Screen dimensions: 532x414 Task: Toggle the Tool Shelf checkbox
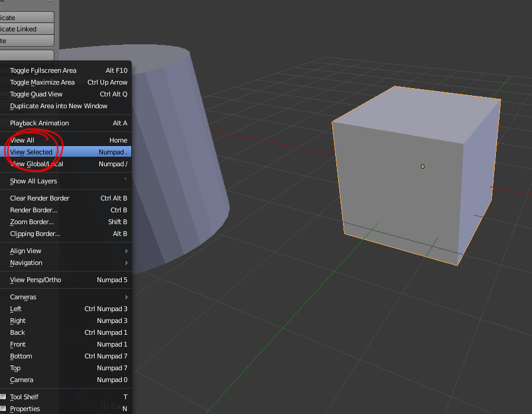click(x=3, y=397)
